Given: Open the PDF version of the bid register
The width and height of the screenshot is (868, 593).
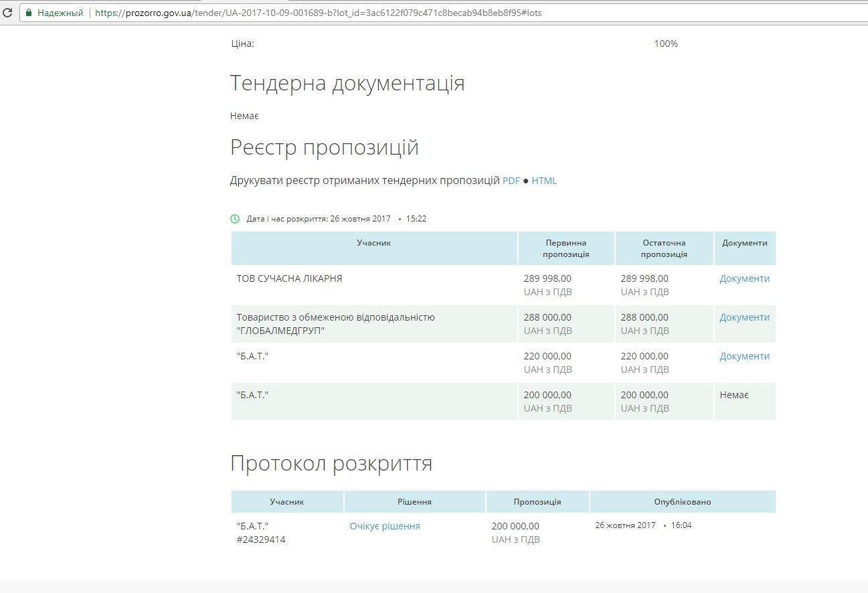Looking at the screenshot, I should (511, 181).
